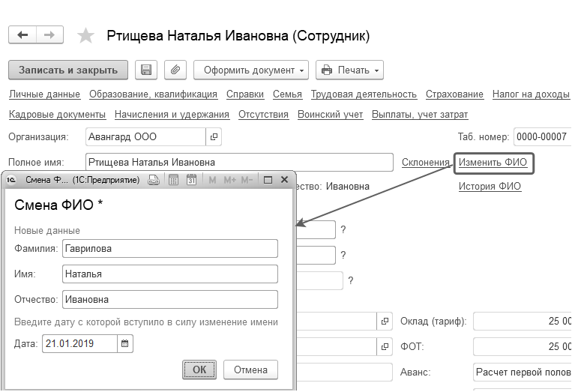Click Записать и закрыть button
Screen dimensions: 572x392
[x=68, y=70]
